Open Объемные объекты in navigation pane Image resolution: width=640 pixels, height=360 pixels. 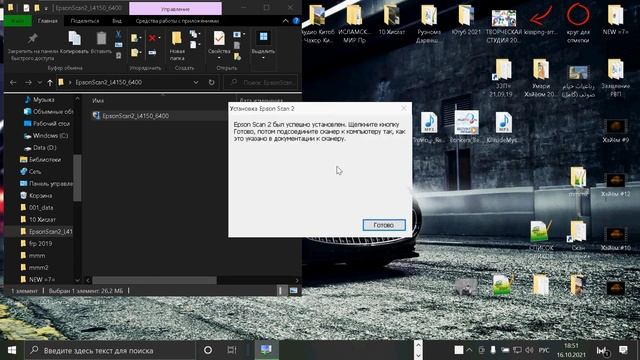pyautogui.click(x=53, y=111)
